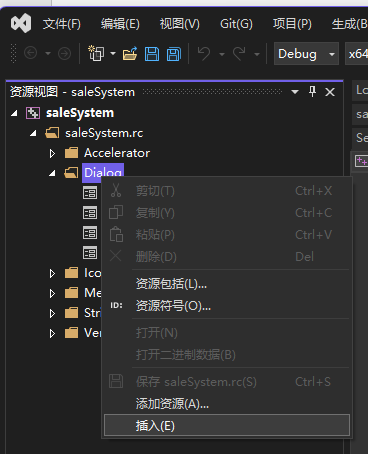Click the save all disks icon
Image resolution: width=368 pixels, height=454 pixels.
174,54
